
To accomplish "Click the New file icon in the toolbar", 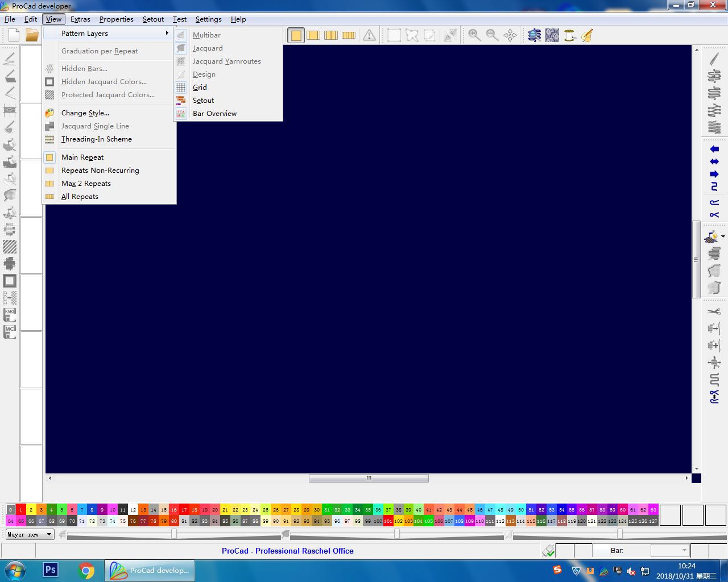I will tap(14, 35).
